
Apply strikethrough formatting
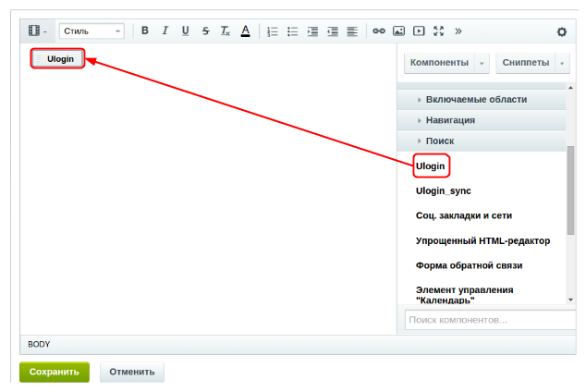(205, 31)
